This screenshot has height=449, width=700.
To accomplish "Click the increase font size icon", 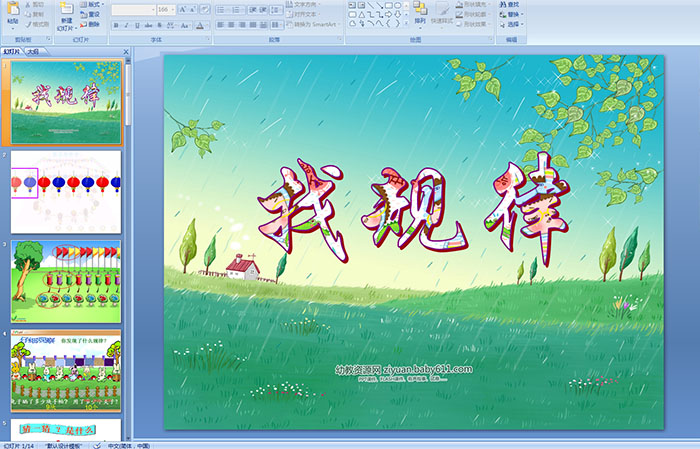I will 183,9.
